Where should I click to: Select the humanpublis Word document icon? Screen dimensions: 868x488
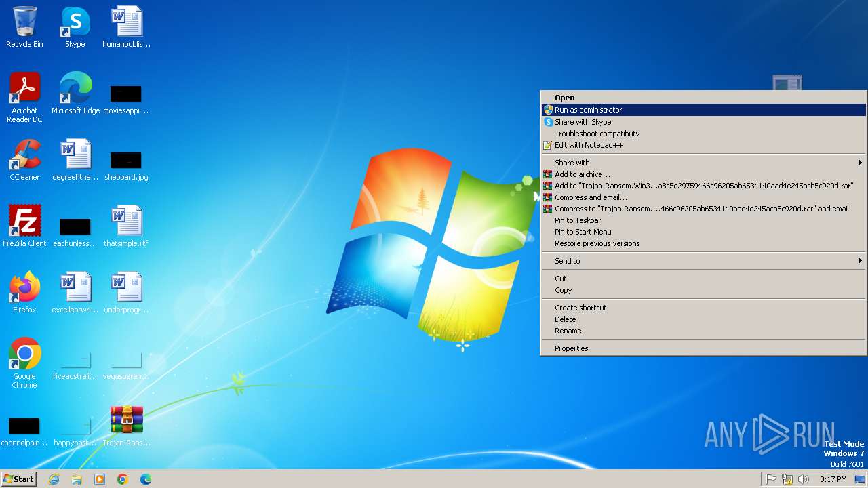click(127, 27)
